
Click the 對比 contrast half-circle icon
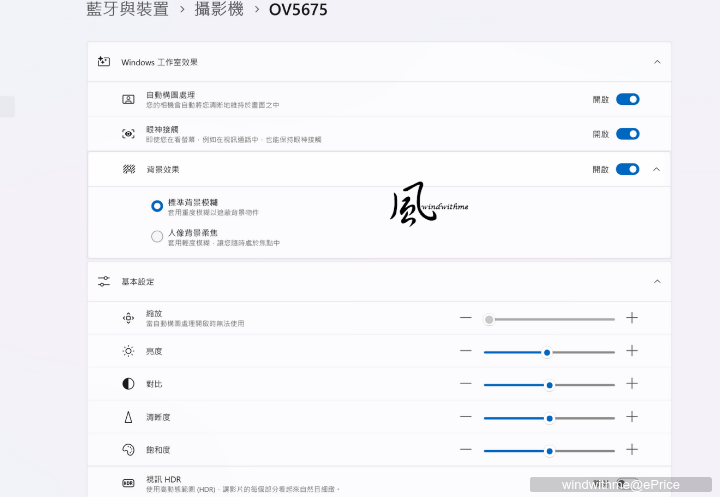point(128,384)
